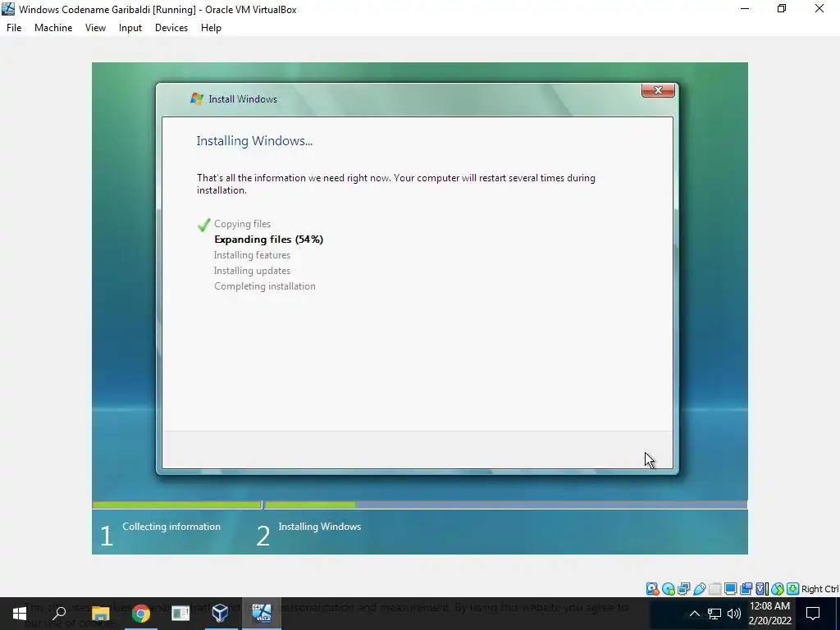This screenshot has width=840, height=630.
Task: Open the Windows notification center
Action: [813, 614]
